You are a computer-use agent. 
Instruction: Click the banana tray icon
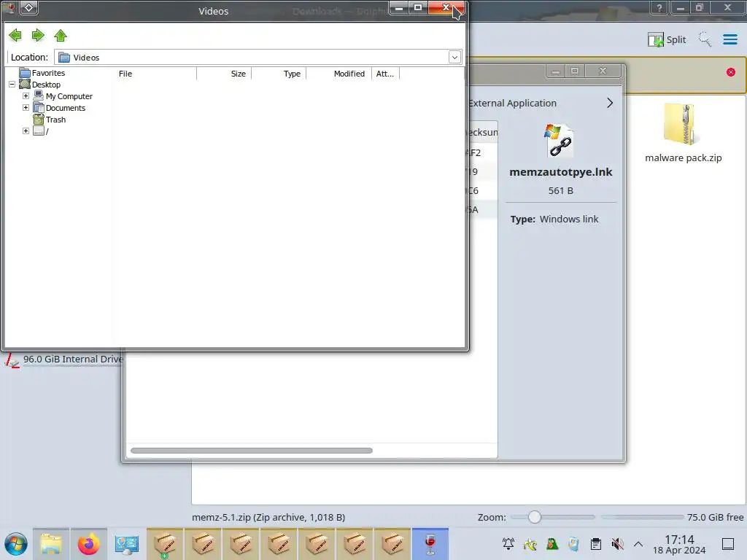530,544
